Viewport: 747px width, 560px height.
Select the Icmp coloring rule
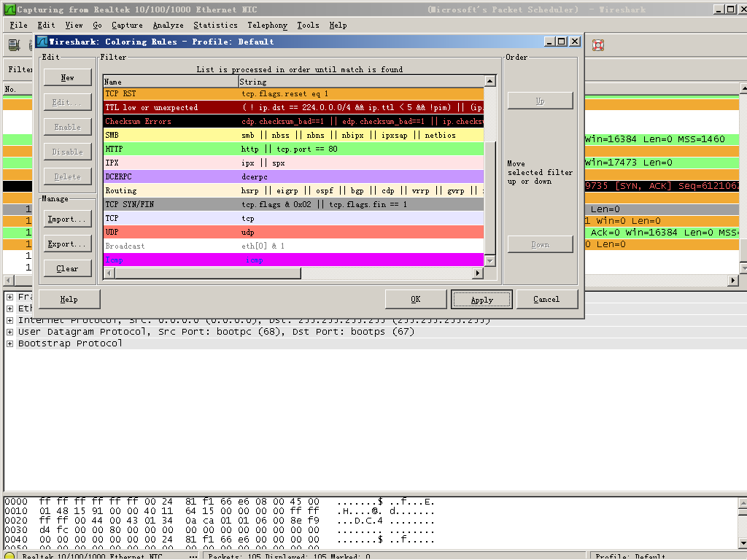point(293,260)
